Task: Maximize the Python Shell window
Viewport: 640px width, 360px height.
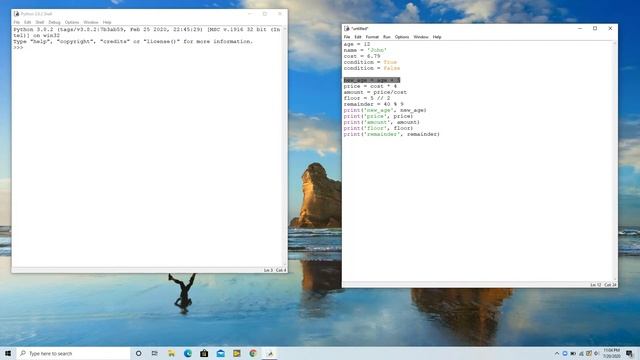Action: (x=265, y=13)
